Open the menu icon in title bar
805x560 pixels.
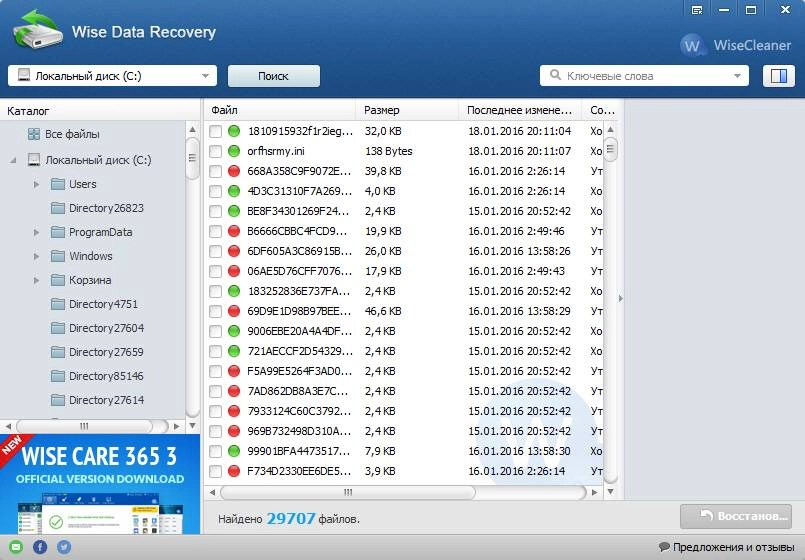pos(697,10)
